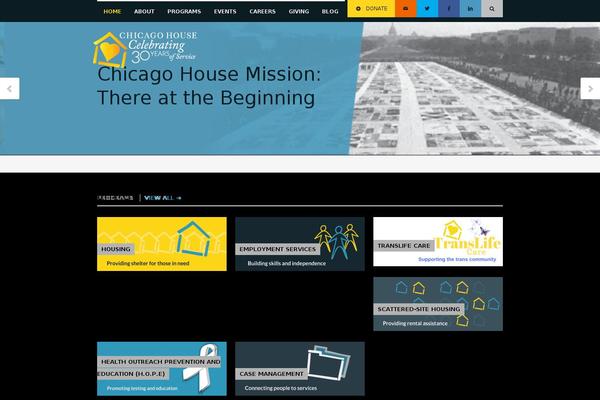Go to the Home menu item
This screenshot has width=600, height=400.
click(112, 11)
